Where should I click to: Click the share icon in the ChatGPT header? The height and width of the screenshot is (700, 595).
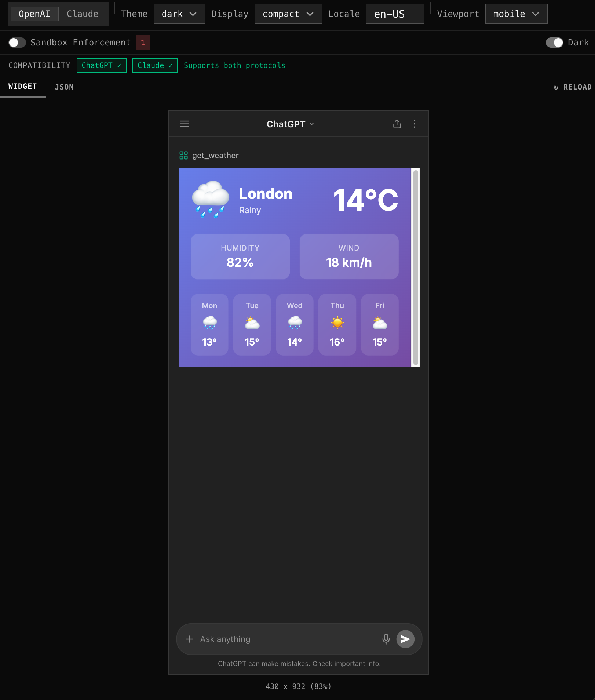(397, 124)
